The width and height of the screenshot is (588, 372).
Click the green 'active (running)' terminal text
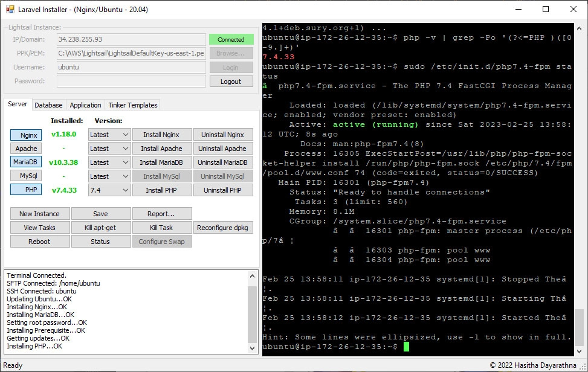(x=375, y=124)
